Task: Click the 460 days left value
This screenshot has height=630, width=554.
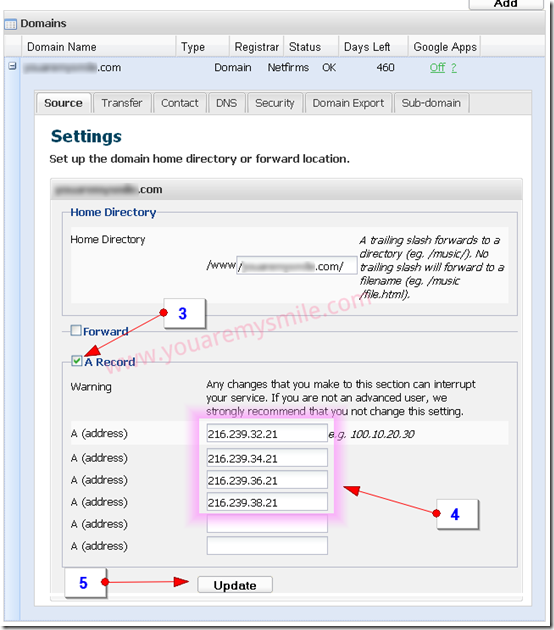Action: pyautogui.click(x=385, y=67)
